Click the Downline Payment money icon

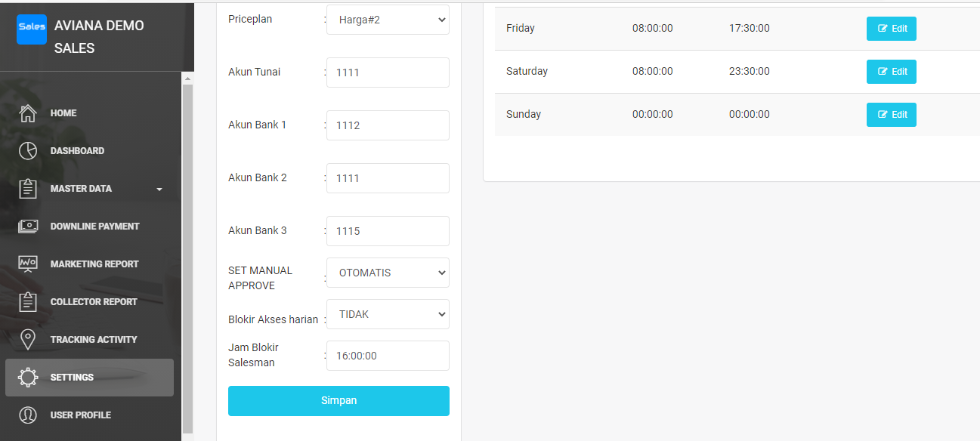coord(28,227)
